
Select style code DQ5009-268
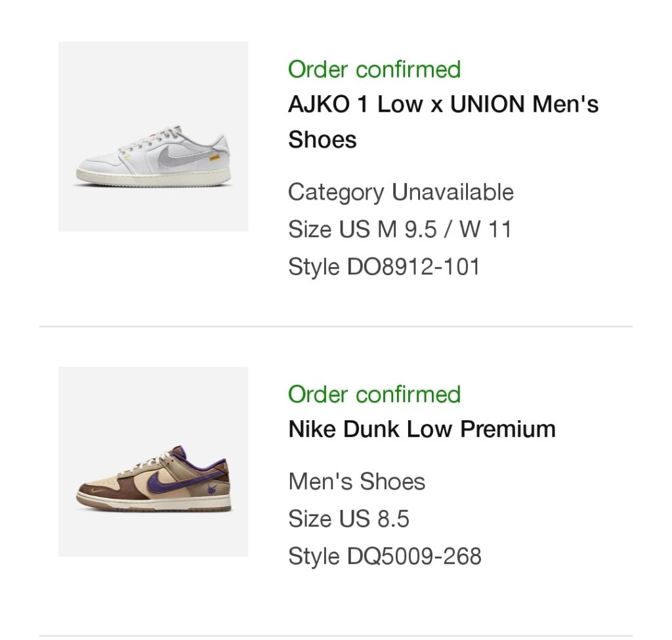click(385, 557)
